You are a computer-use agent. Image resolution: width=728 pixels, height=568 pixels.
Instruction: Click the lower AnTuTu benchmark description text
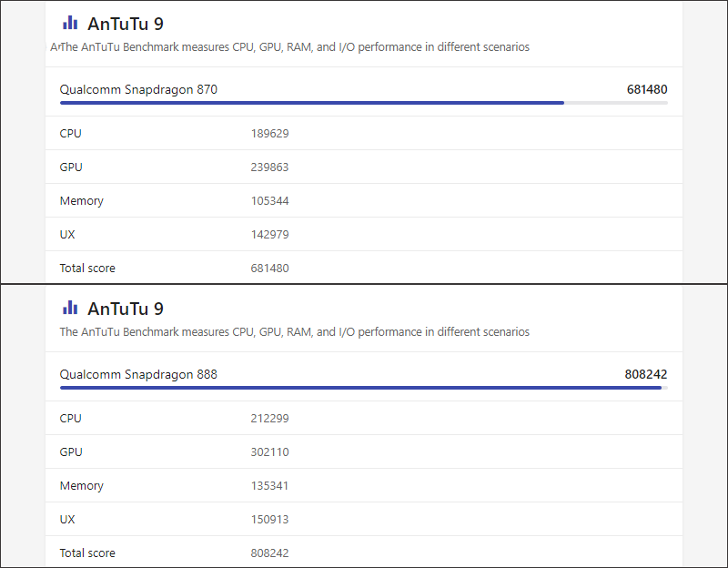294,331
